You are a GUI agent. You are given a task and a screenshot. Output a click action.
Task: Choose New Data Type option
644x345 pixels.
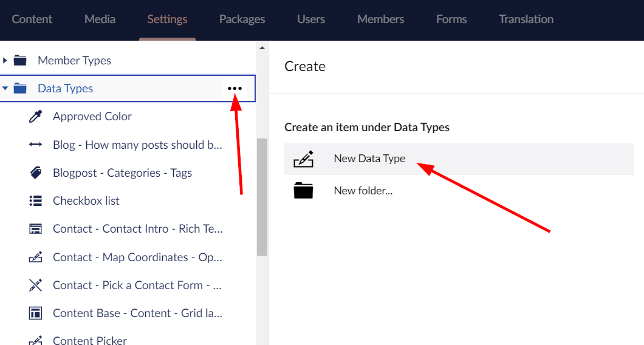(459, 159)
